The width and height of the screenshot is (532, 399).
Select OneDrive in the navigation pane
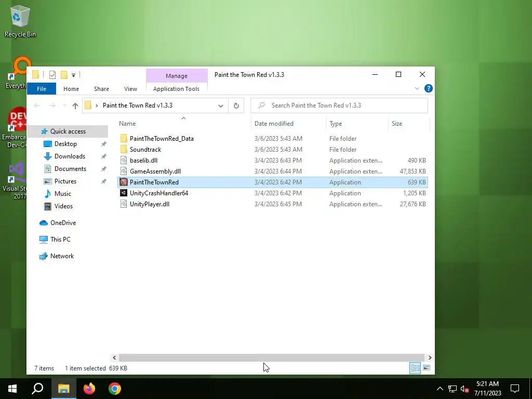pyautogui.click(x=63, y=223)
